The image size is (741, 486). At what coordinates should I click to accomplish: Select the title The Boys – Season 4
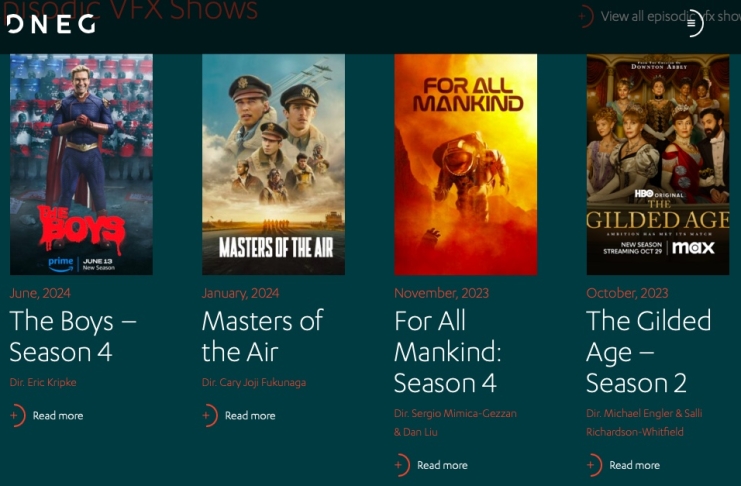point(73,337)
